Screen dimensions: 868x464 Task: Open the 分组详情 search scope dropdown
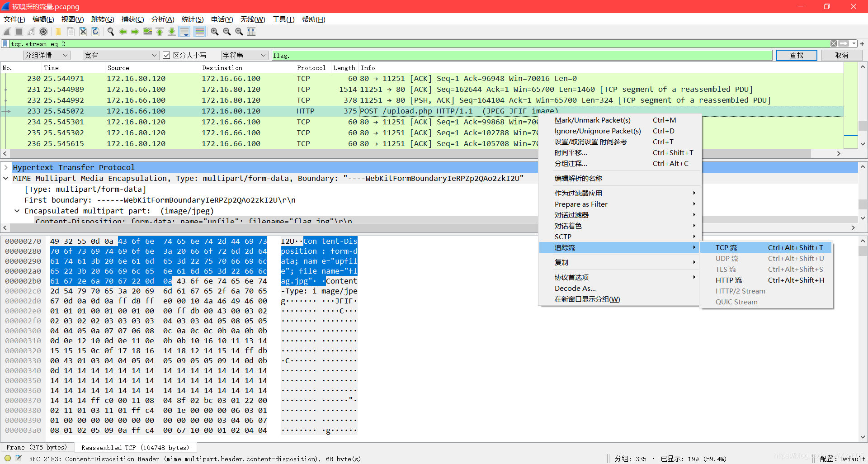47,55
